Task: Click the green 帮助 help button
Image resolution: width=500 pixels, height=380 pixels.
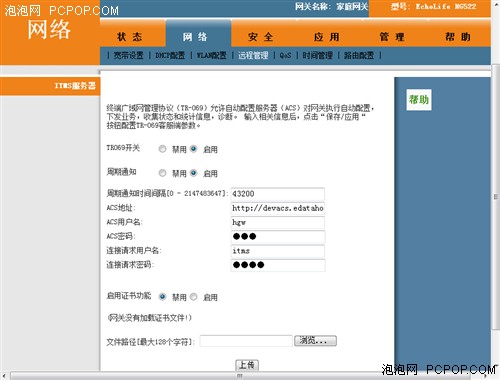Action: point(419,100)
